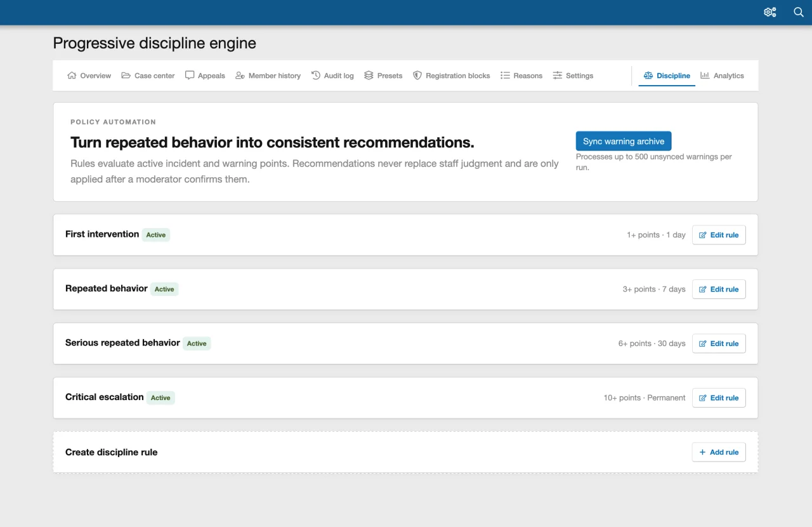Select the Presets tab

tap(383, 76)
